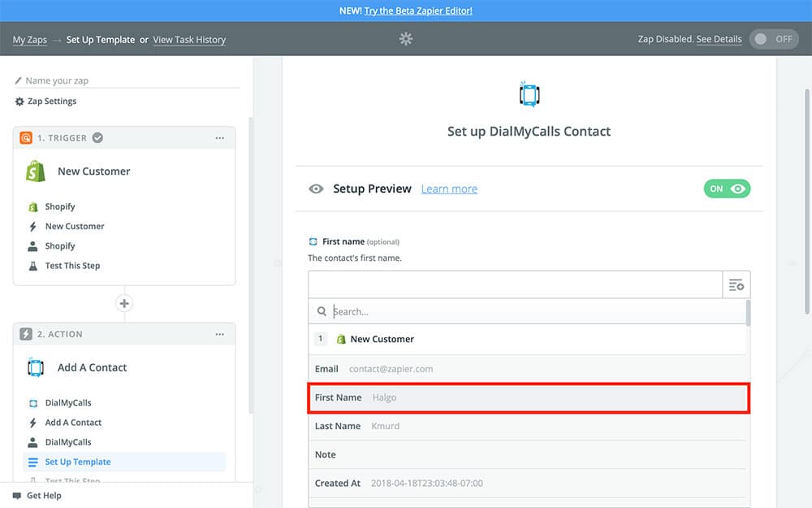Viewport: 812px width, 508px height.
Task: Click the insert-field icon beside First name input
Action: (x=736, y=284)
